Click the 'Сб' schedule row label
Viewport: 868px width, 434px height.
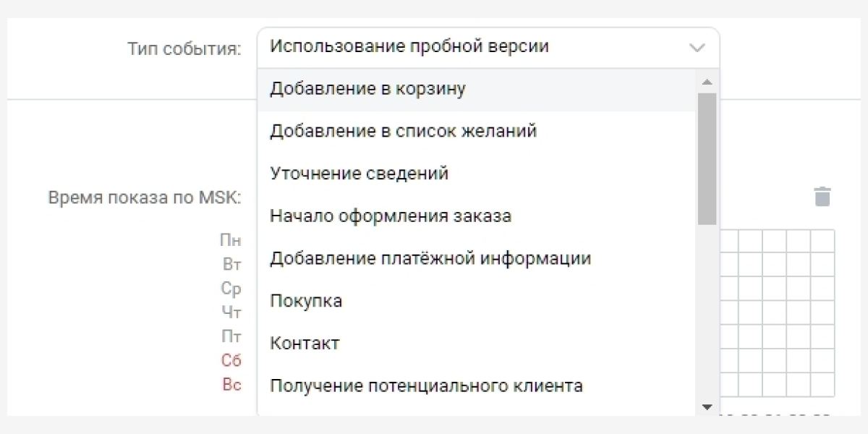[231, 361]
